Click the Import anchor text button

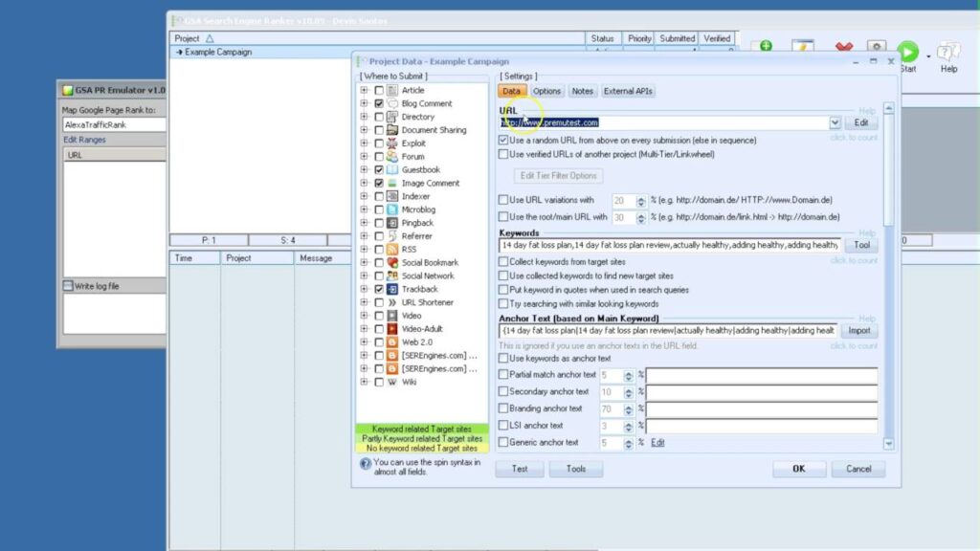tap(858, 330)
